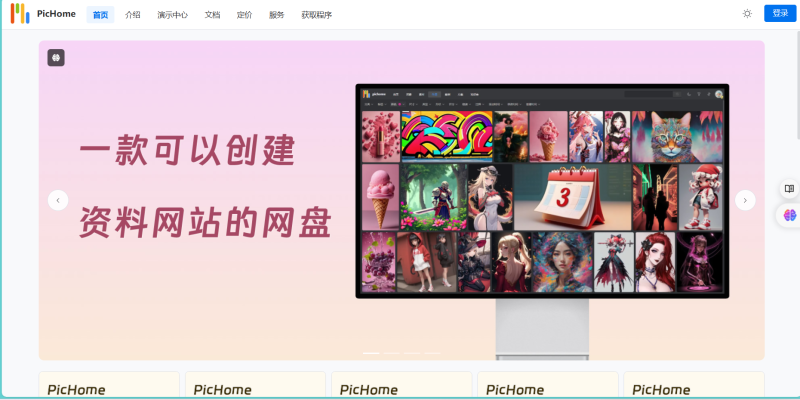This screenshot has height=400, width=800.
Task: Click the graffiti image in monitor preview
Action: (446, 137)
